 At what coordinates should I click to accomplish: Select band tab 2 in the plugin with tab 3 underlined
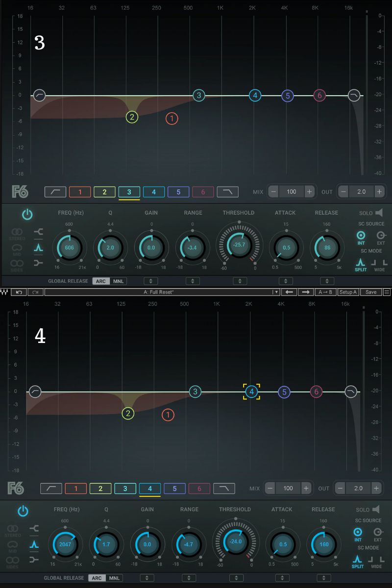pos(104,192)
